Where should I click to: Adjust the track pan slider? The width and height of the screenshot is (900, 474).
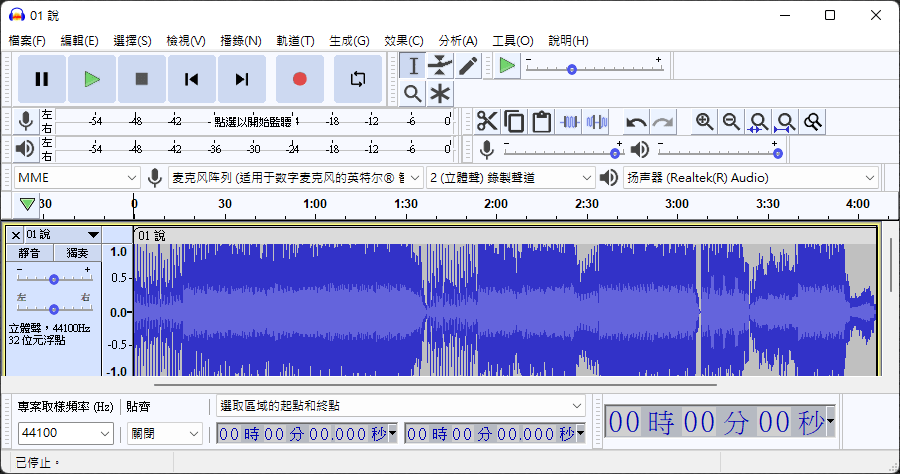click(54, 309)
